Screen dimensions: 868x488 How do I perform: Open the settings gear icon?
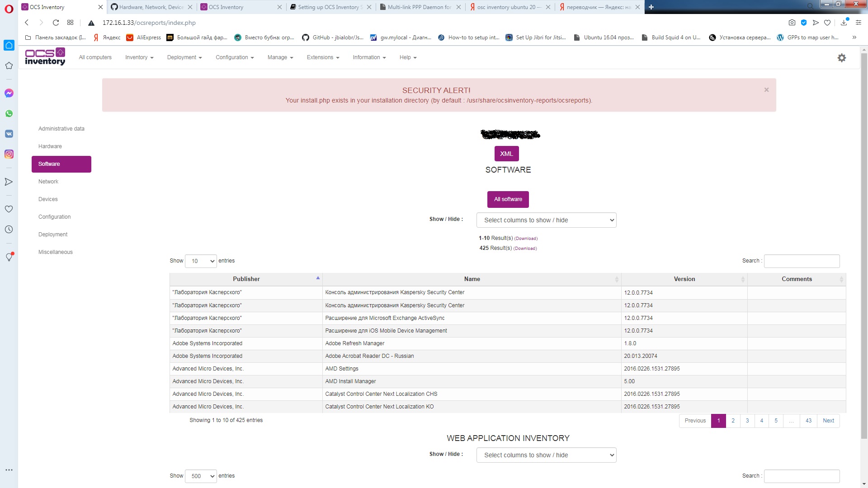[841, 58]
